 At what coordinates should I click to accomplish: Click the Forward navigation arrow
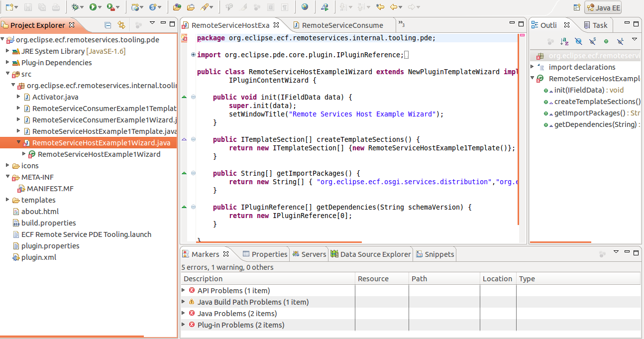tap(411, 7)
